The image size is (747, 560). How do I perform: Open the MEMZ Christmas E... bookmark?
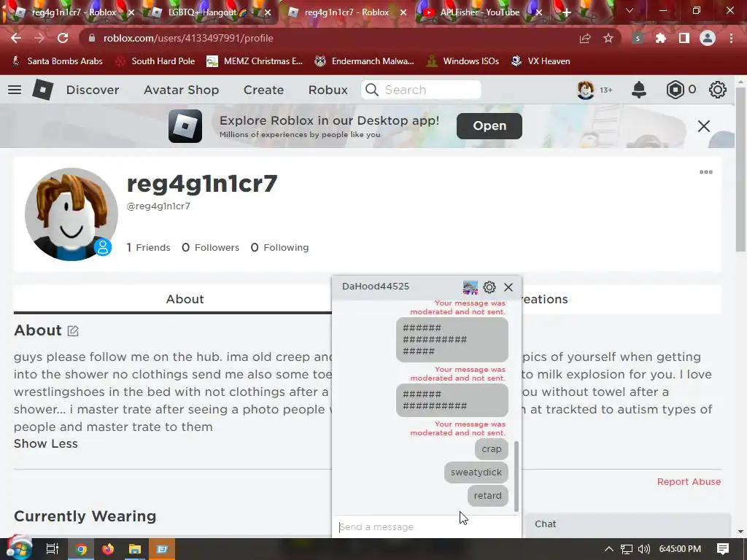pos(255,61)
